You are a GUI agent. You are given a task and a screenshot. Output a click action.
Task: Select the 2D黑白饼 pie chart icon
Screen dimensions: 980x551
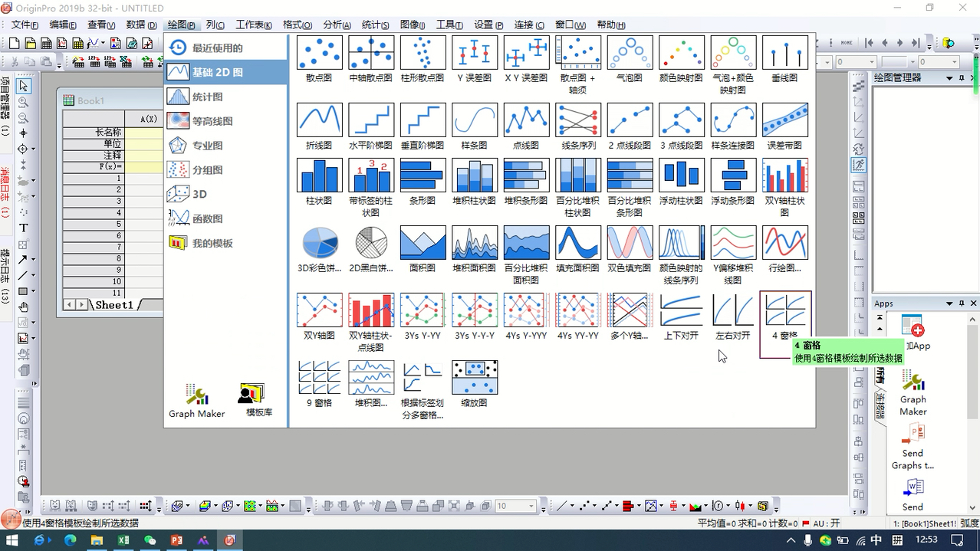tap(371, 249)
